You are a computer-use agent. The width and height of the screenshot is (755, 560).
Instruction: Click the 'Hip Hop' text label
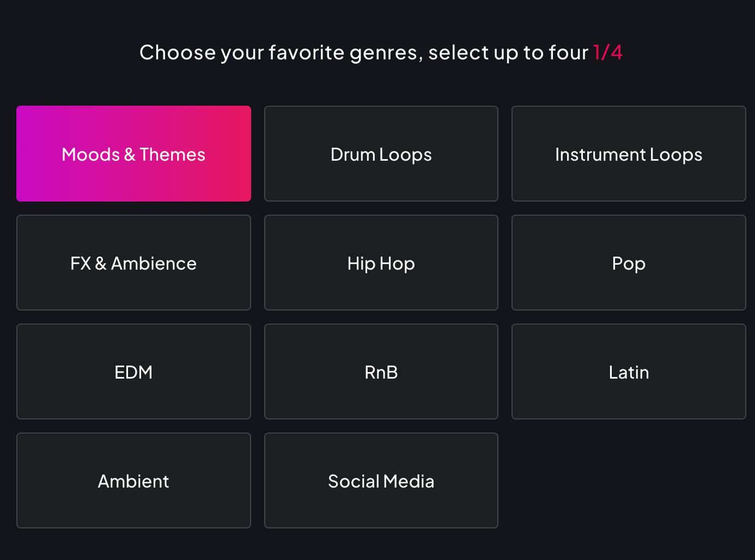pyautogui.click(x=381, y=264)
